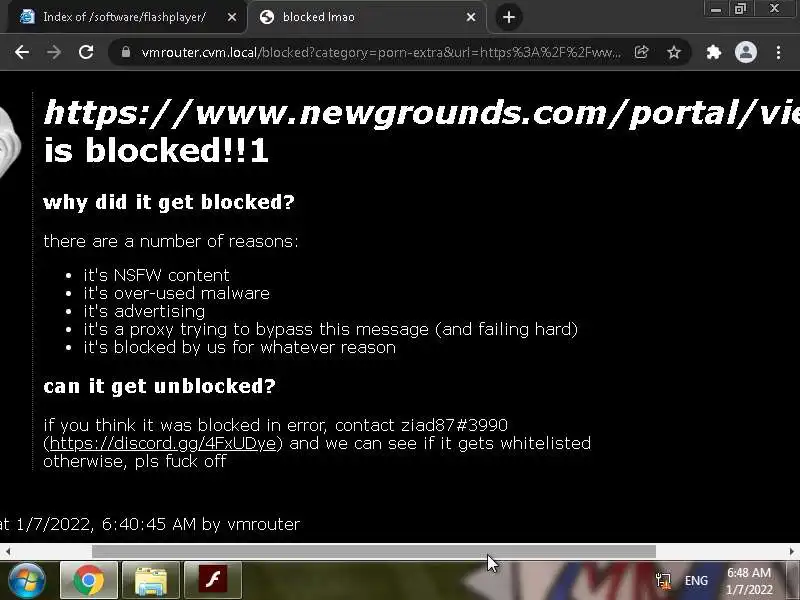Open the taskbar clock showing 6:48 AM
This screenshot has width=800, height=600.
click(749, 581)
